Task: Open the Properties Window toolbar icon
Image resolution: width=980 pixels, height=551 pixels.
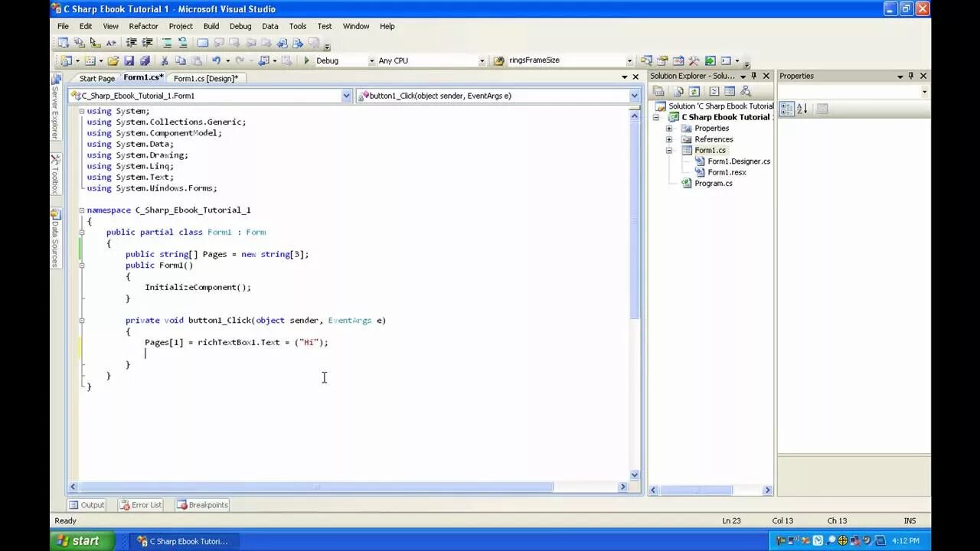Action: pos(662,60)
